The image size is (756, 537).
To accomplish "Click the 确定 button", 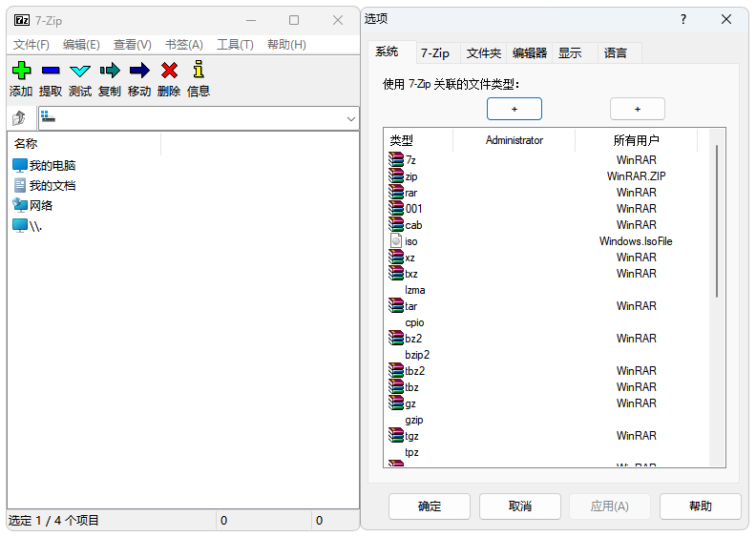I will click(430, 506).
